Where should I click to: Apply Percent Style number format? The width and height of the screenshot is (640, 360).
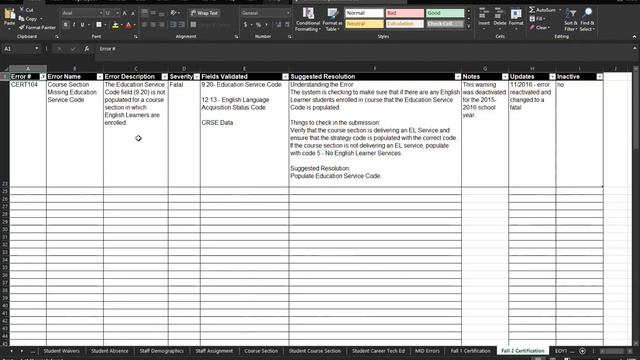258,25
